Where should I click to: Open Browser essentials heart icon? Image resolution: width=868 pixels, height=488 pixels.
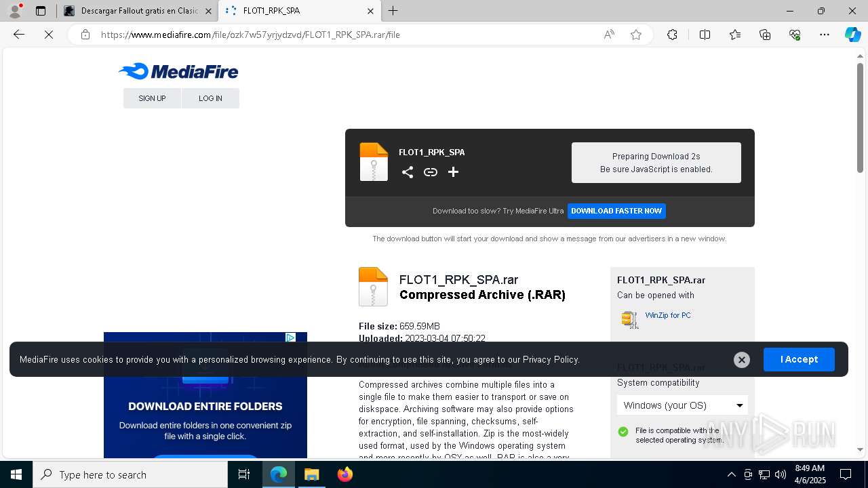pyautogui.click(x=795, y=35)
